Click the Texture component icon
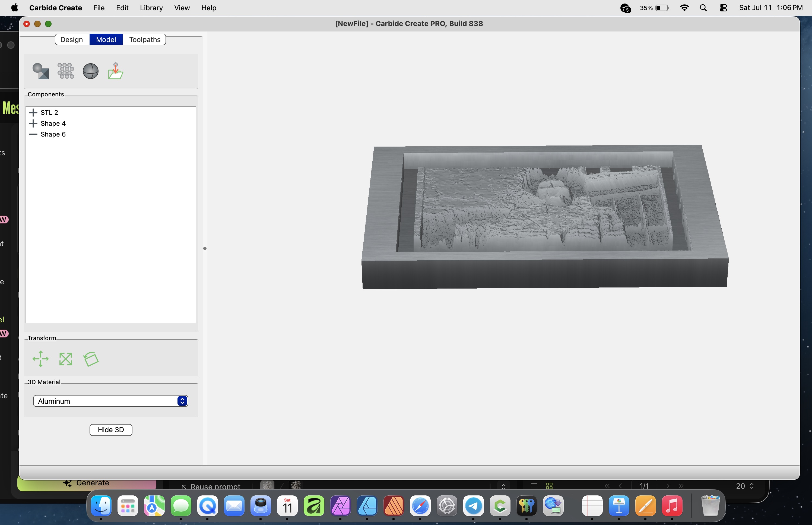Image resolution: width=812 pixels, height=525 pixels. (x=65, y=71)
